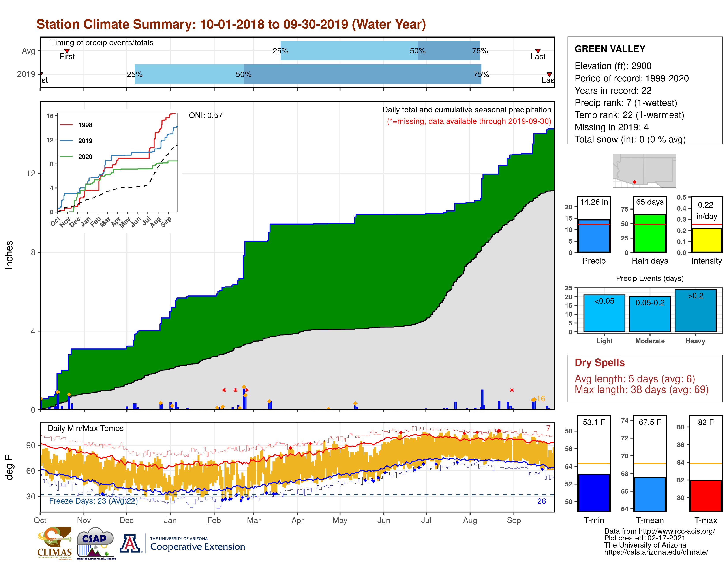Click the Cooperative Extension wordmark
728x563 pixels.
(197, 547)
